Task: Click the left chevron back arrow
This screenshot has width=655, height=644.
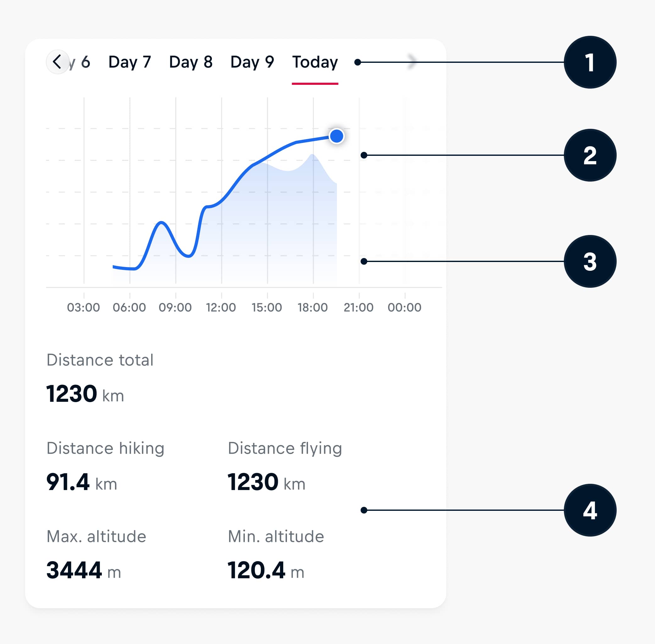Action: pos(57,62)
